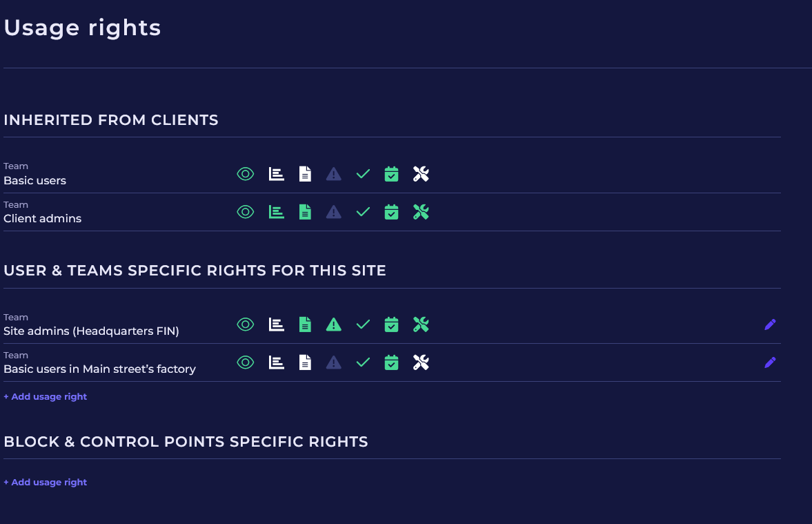Screen dimensions: 812x524
Task: Click the wrench tools icon for Site admins
Action: pos(421,324)
